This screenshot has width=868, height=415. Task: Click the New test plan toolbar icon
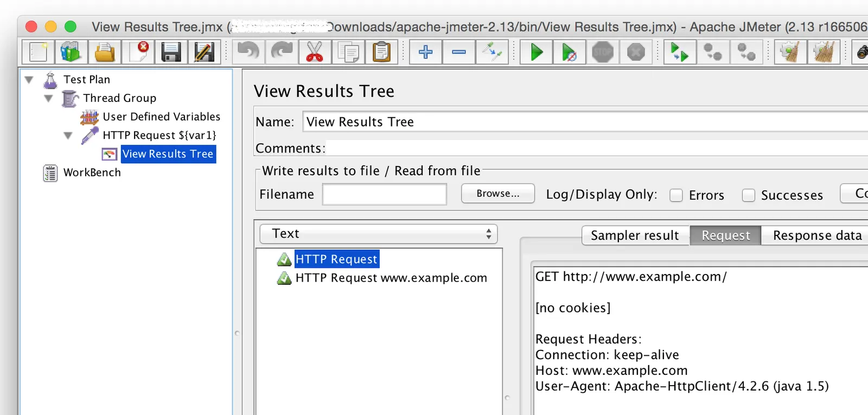pos(38,53)
